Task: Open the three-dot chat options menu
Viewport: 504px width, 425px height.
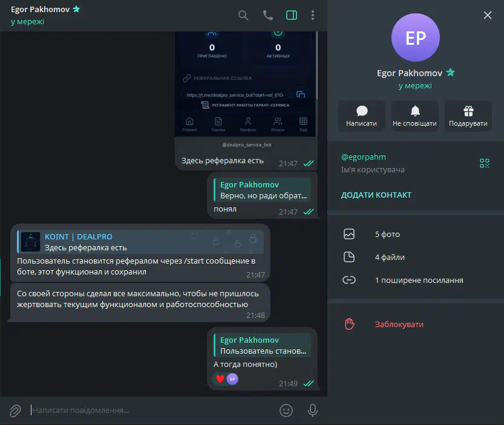Action: click(x=313, y=15)
